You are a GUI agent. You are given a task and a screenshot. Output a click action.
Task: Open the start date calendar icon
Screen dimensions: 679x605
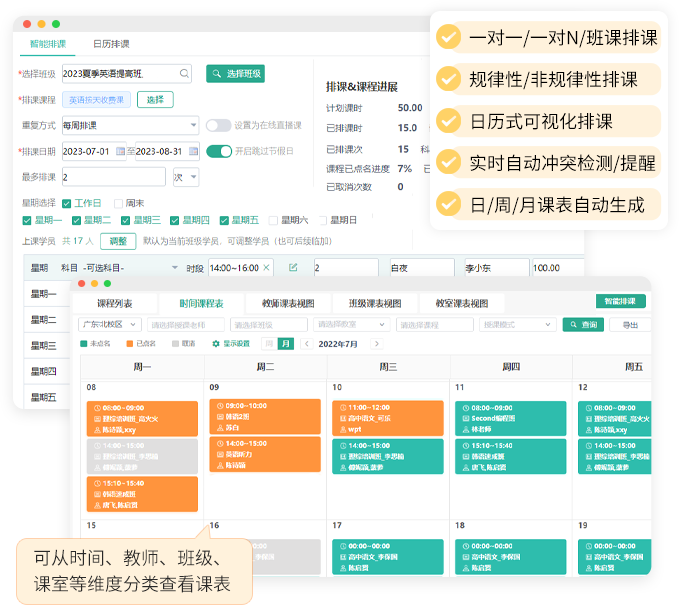tap(119, 152)
